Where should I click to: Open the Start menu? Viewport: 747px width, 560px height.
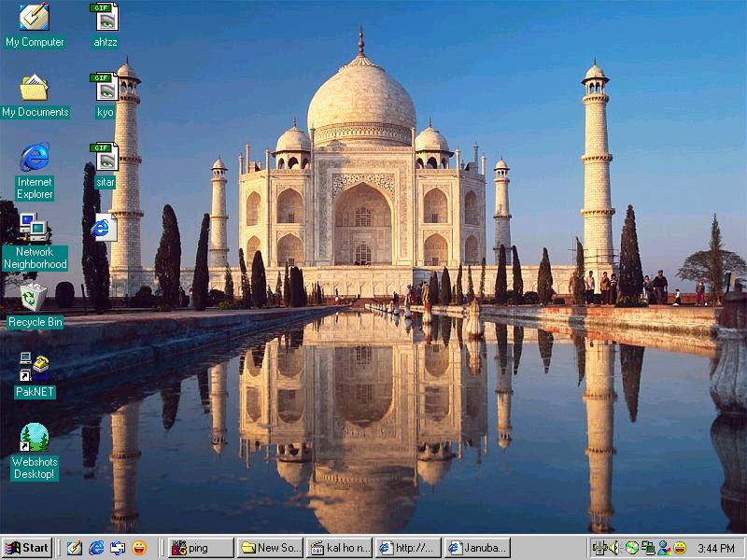point(27,548)
